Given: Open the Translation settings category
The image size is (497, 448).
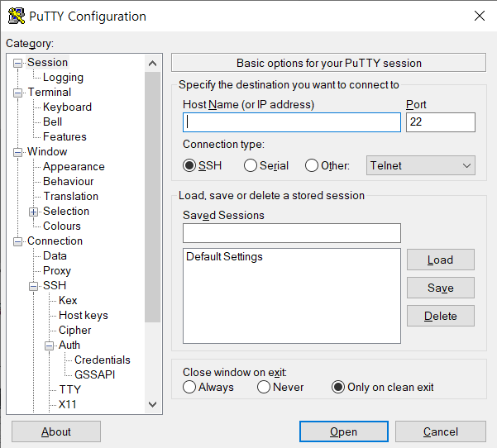Looking at the screenshot, I should (71, 197).
